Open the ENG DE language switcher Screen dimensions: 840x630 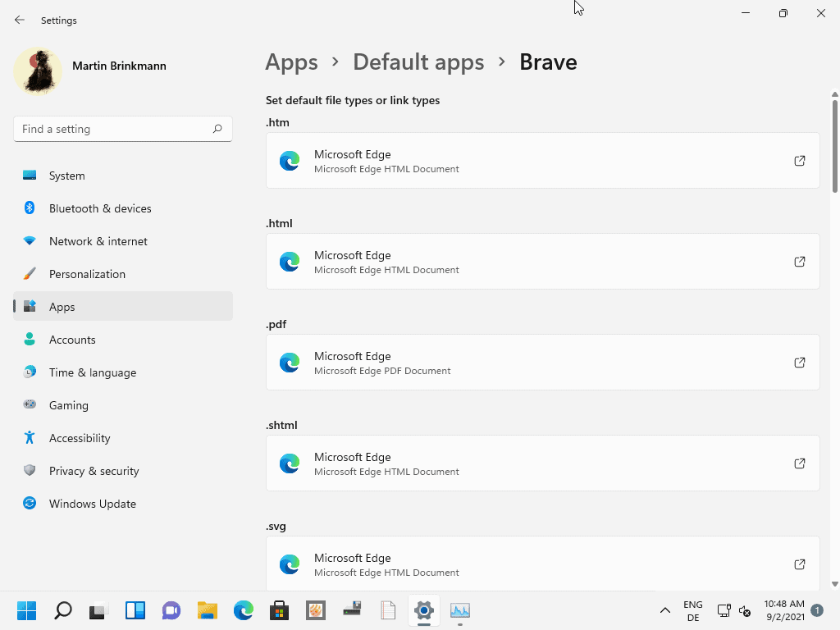coord(693,610)
